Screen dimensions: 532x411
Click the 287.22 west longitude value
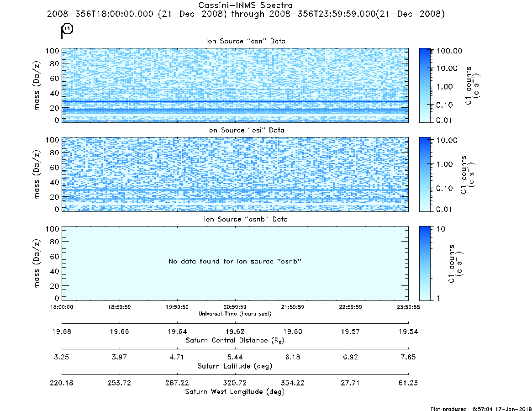[x=177, y=383]
